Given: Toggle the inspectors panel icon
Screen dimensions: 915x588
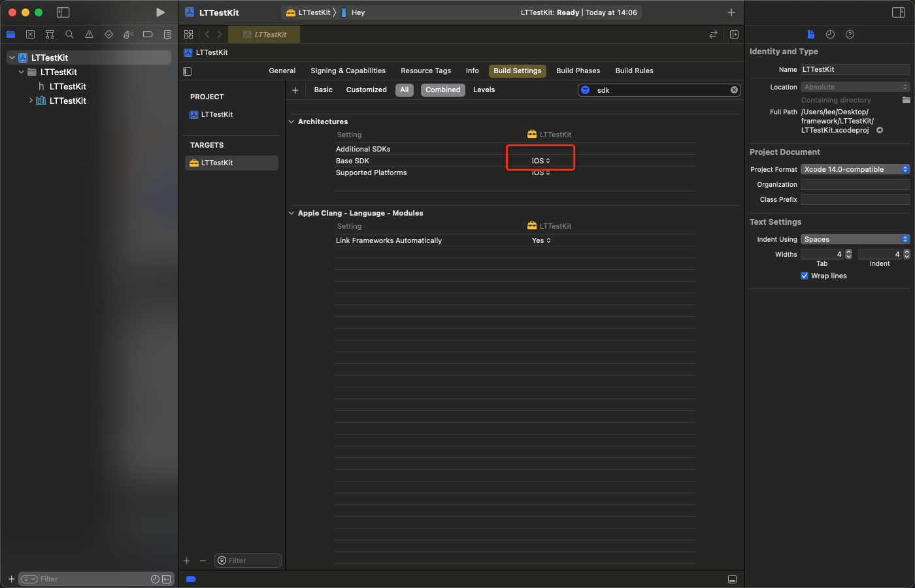Looking at the screenshot, I should coord(898,12).
